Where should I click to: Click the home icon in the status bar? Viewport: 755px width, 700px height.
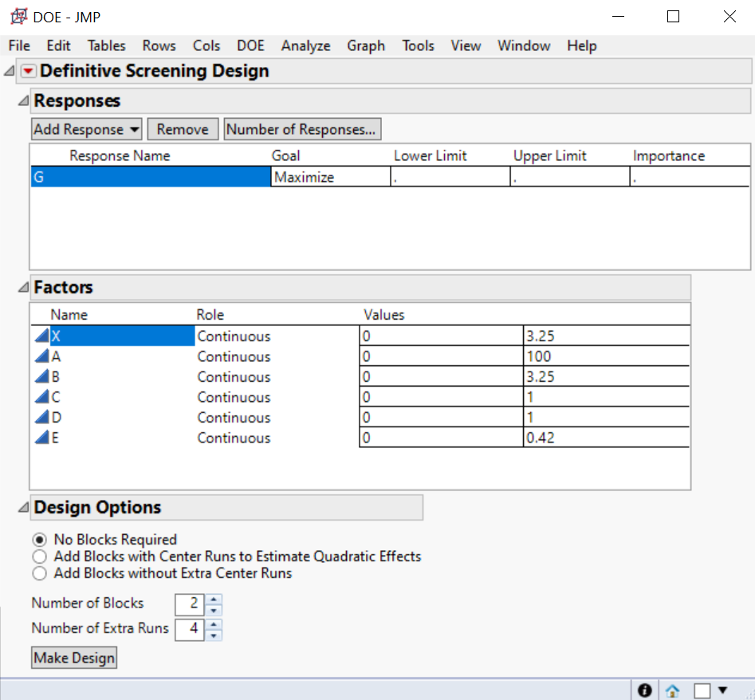click(670, 690)
